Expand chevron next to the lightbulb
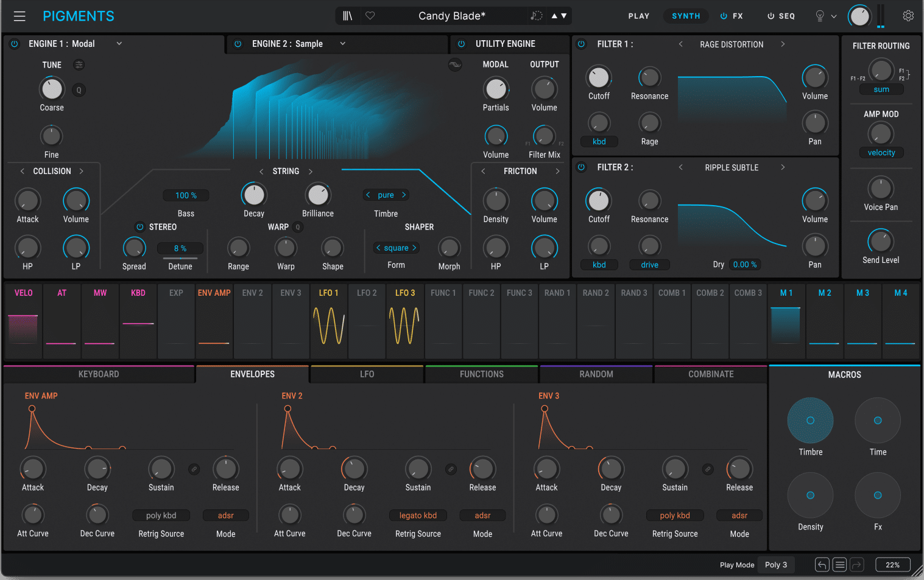Screen dimensions: 924x580 tap(834, 16)
